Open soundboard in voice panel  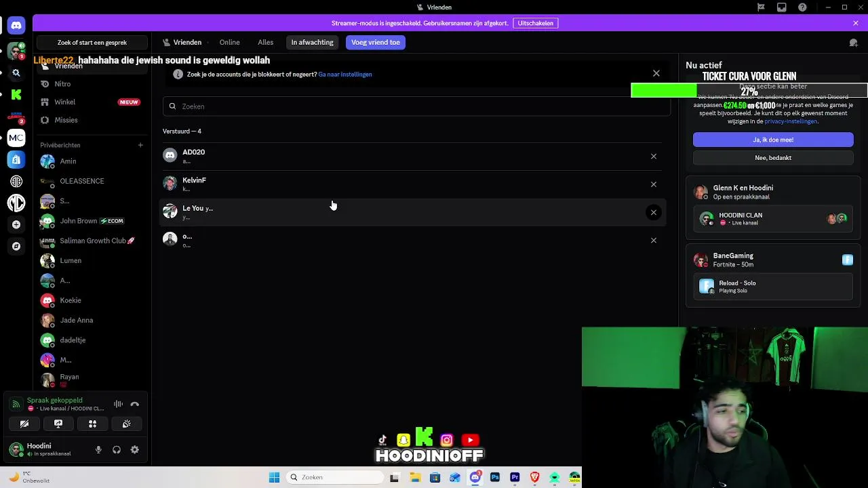(126, 424)
